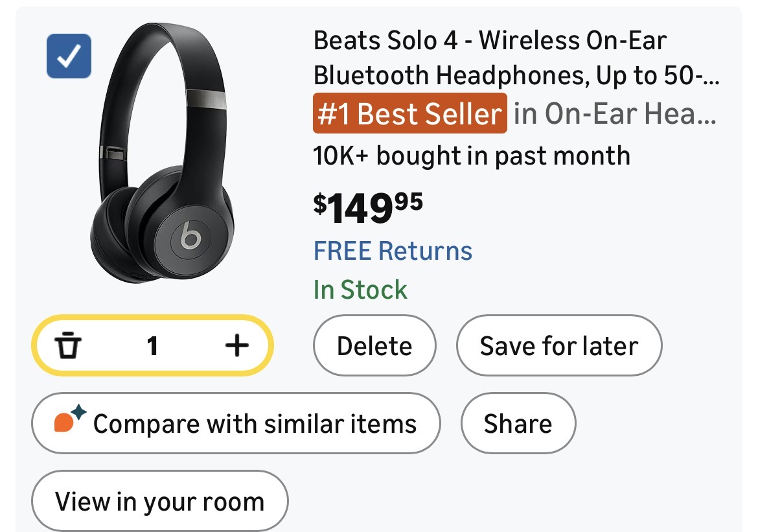Click the $149.95 price
The height and width of the screenshot is (532, 758).
[367, 209]
